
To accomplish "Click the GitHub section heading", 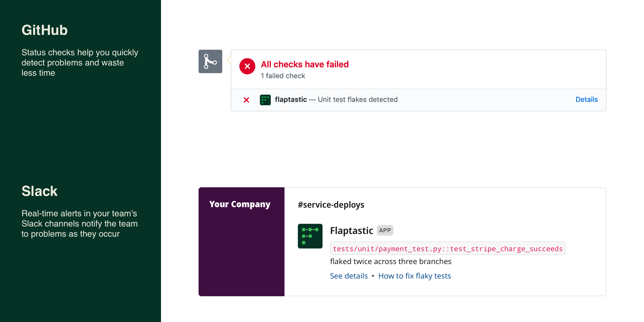I will click(45, 30).
